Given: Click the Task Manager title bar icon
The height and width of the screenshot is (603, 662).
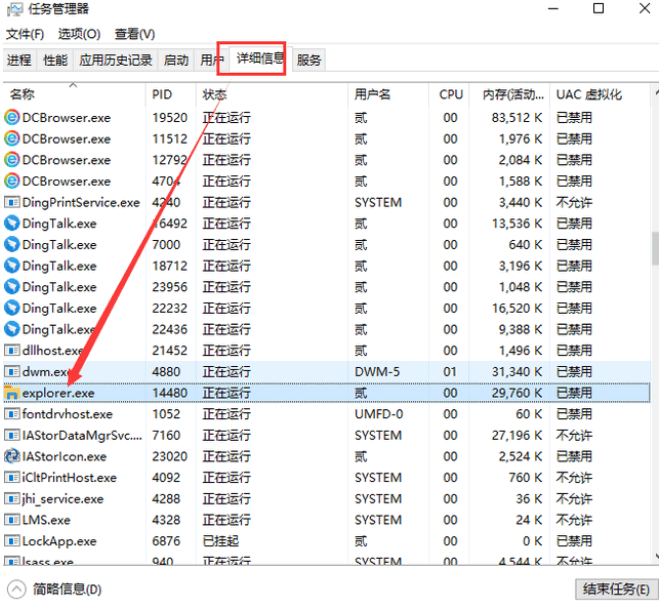Looking at the screenshot, I should tap(14, 9).
